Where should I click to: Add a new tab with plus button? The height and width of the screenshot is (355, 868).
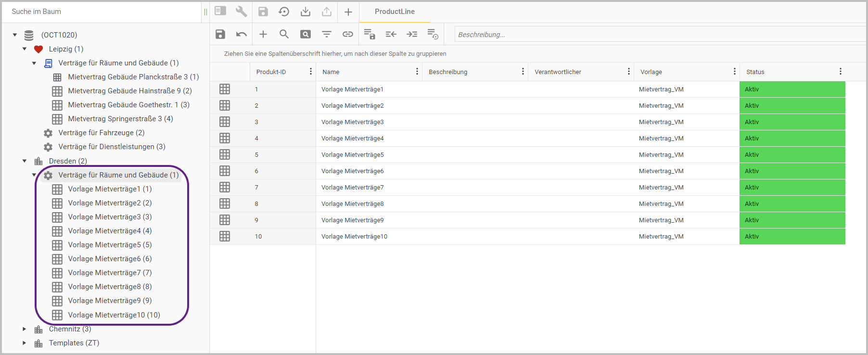pyautogui.click(x=348, y=12)
